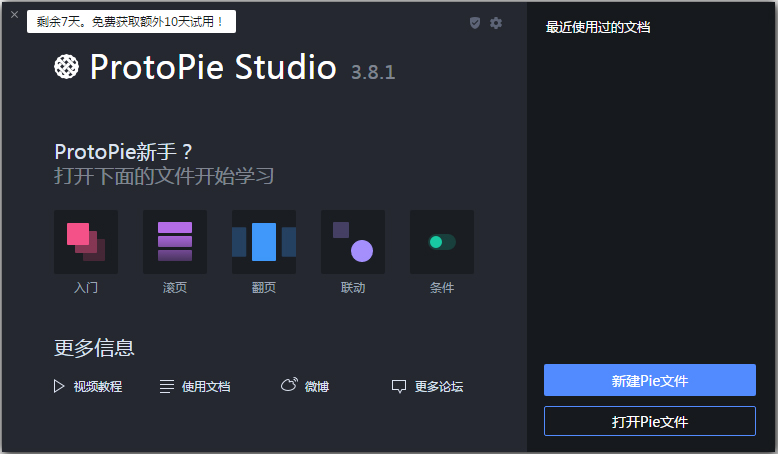Viewport: 778px width, 454px height.
Task: Open the 联动 chain tutorial thumbnail
Action: (x=353, y=242)
